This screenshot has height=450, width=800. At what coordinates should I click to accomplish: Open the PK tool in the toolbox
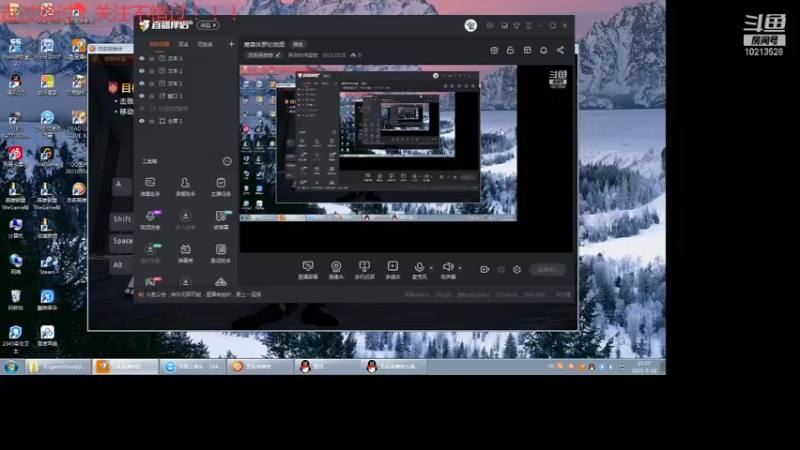pos(151,282)
